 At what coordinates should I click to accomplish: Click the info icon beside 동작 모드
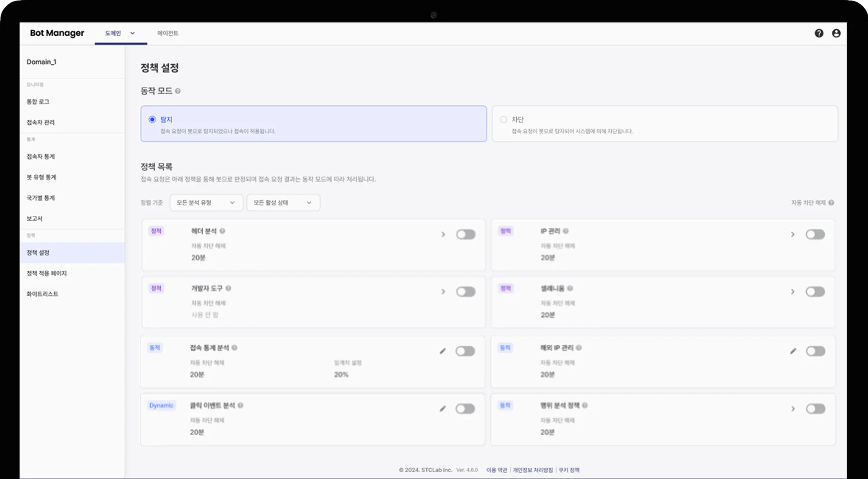(x=178, y=91)
